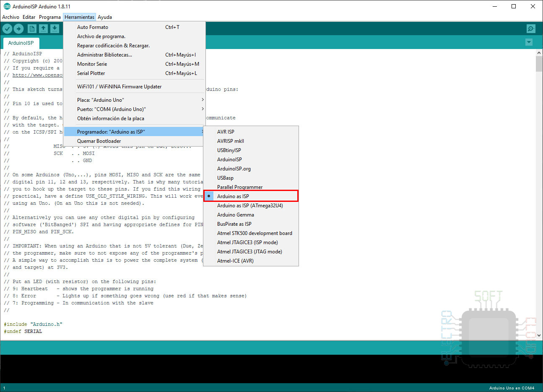Open the Programa menu
This screenshot has height=392, width=543.
click(50, 17)
